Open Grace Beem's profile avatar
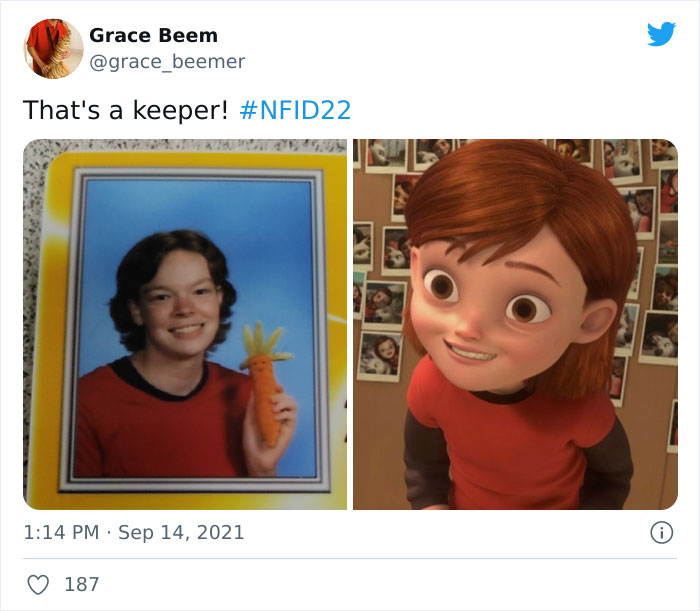Image resolution: width=700 pixels, height=611 pixels. tap(54, 49)
